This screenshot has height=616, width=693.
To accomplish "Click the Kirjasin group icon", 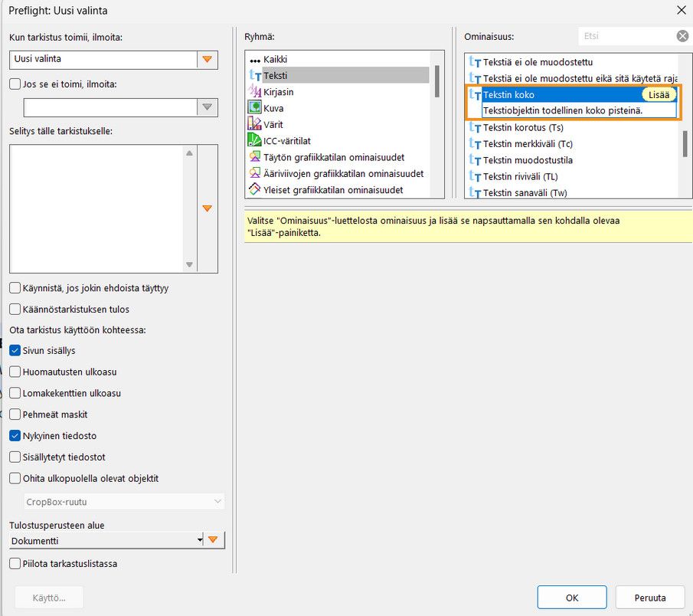I will 254,91.
